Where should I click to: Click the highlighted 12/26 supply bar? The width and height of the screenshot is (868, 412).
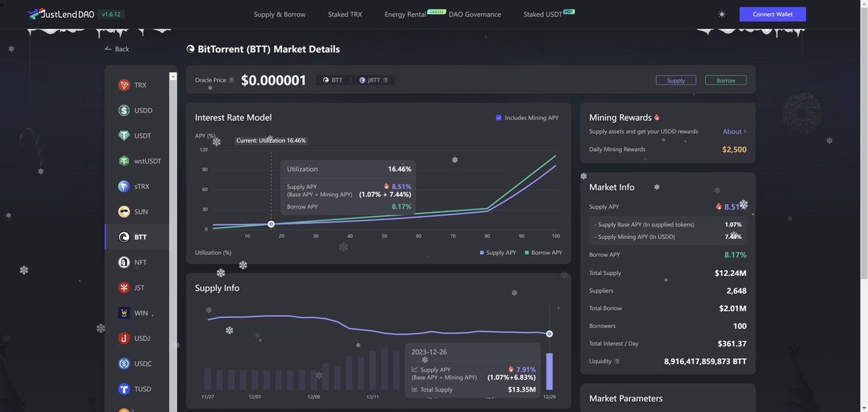(x=549, y=371)
